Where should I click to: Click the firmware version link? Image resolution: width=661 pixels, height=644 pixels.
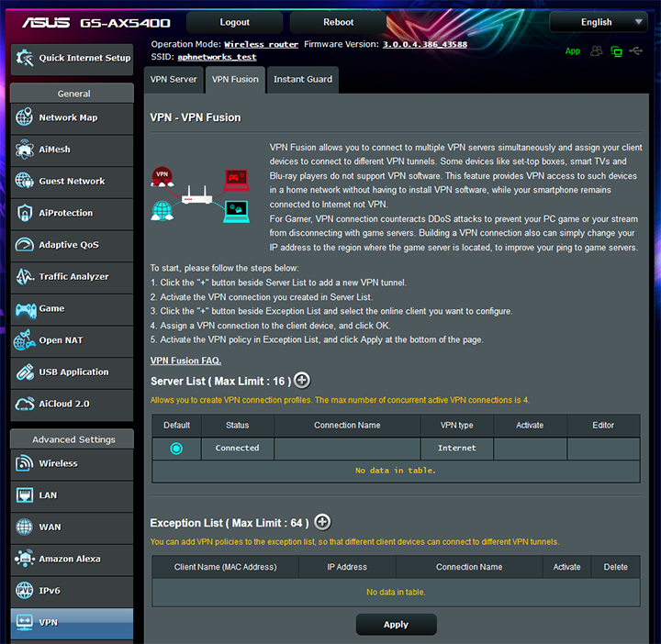(424, 44)
